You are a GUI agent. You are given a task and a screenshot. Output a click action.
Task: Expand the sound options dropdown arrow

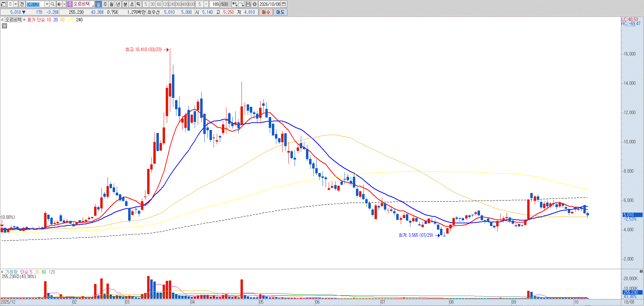click(64, 4)
